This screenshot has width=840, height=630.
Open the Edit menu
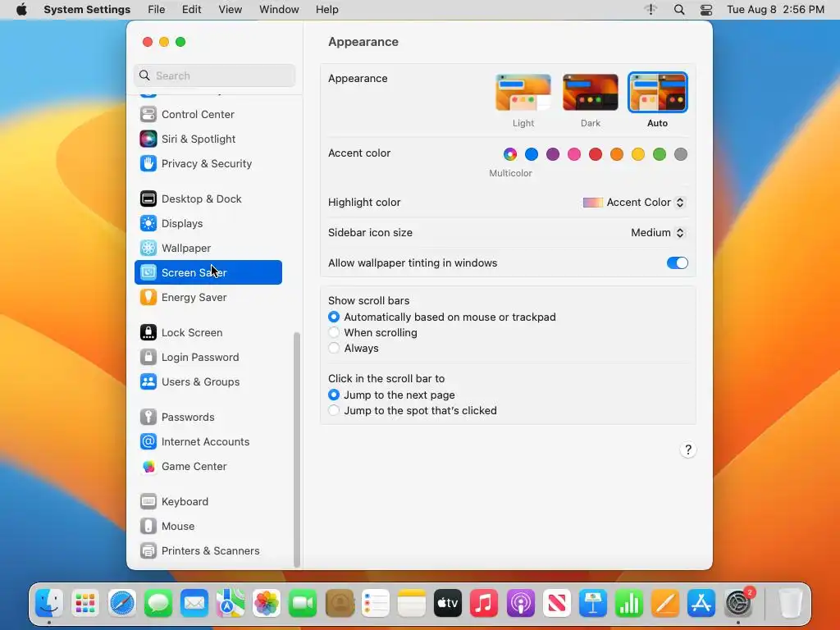click(191, 10)
